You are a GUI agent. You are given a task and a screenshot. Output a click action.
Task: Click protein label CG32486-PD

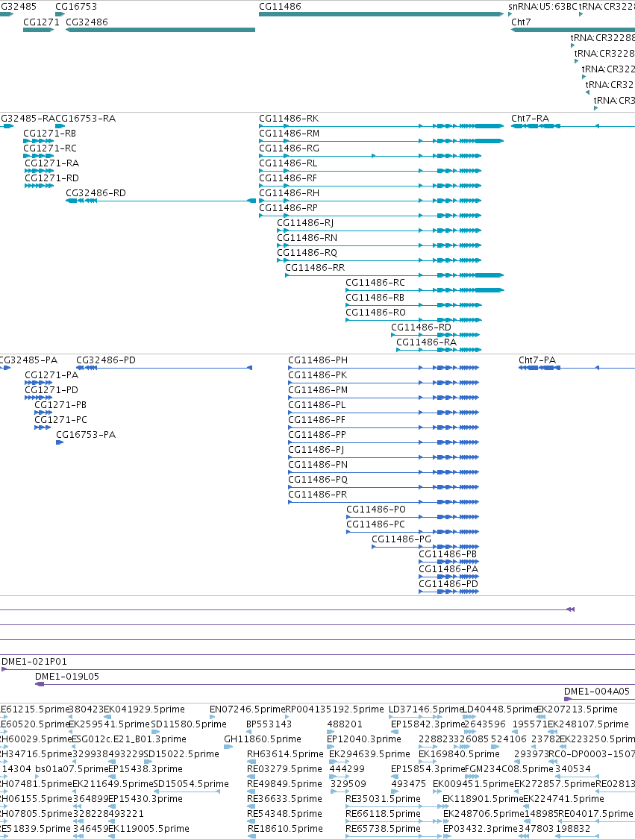click(106, 360)
